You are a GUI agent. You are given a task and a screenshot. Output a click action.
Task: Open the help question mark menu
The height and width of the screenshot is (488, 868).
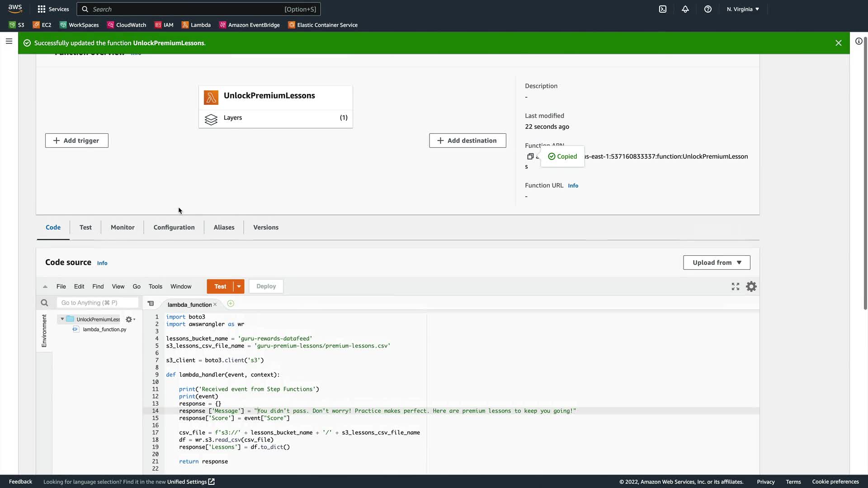pos(708,9)
